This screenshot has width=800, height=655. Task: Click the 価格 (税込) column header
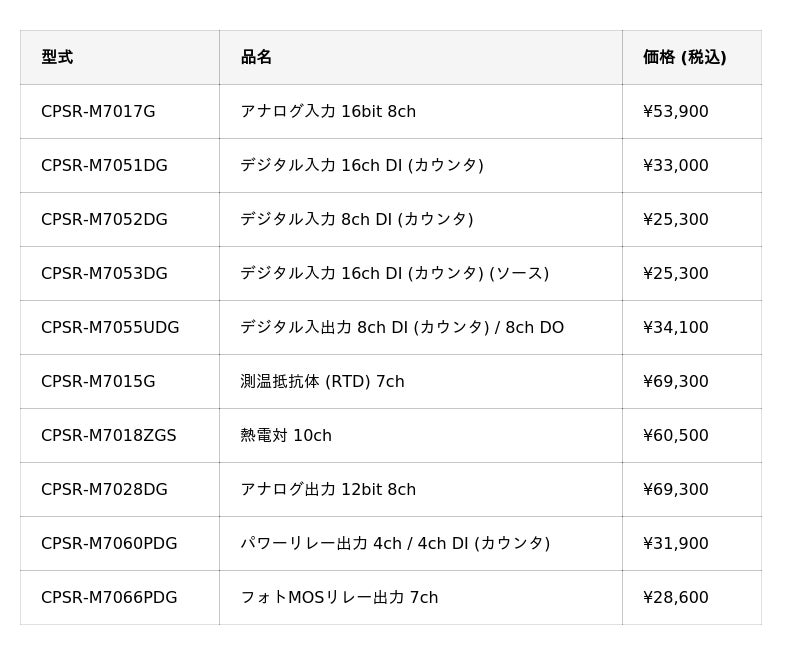click(684, 57)
